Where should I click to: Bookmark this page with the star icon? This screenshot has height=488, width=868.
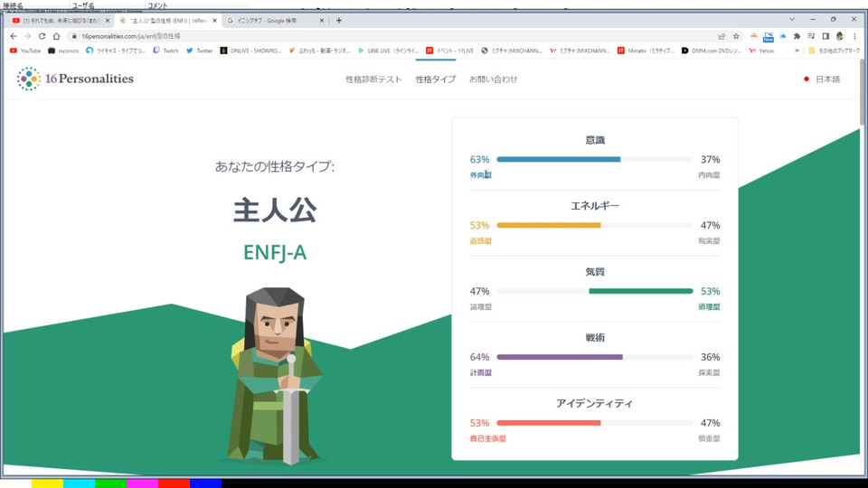click(736, 36)
